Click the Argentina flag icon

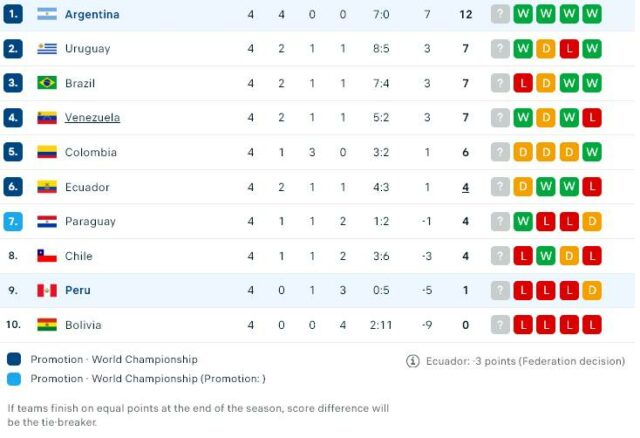click(x=47, y=14)
